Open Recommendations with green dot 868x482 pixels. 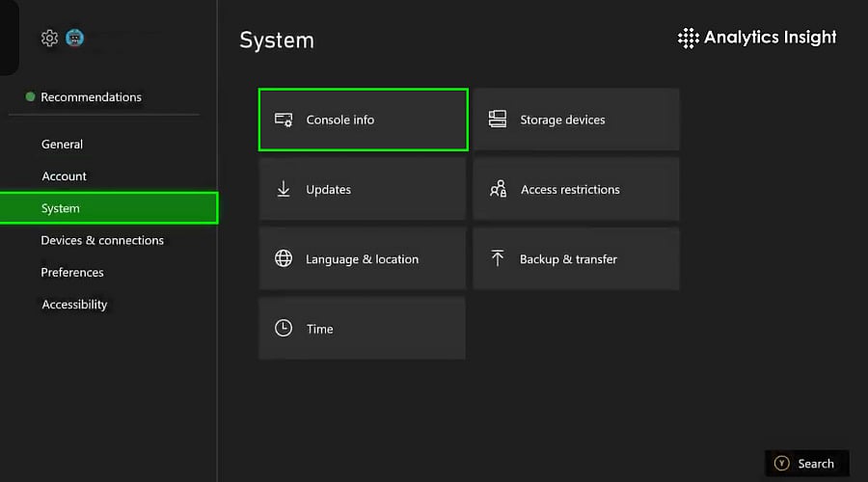[91, 97]
